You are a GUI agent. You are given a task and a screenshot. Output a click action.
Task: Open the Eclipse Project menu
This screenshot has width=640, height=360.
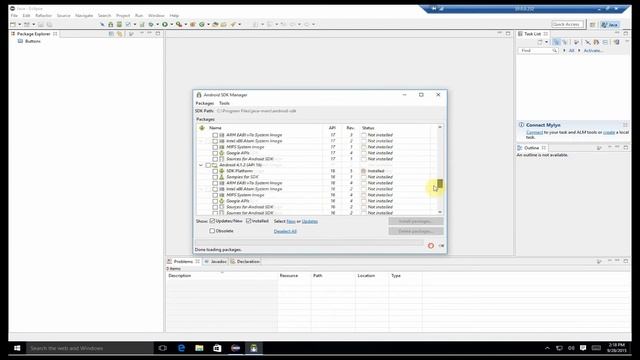pos(123,16)
